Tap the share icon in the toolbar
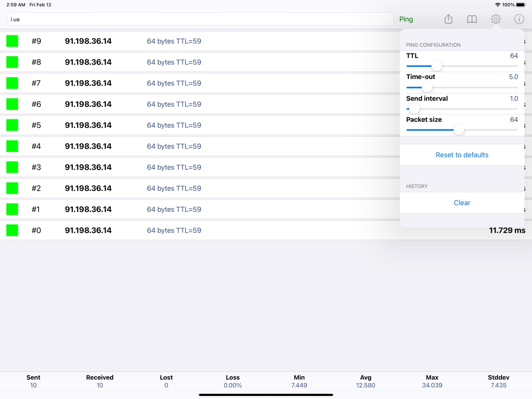This screenshot has width=532, height=399. pos(448,19)
